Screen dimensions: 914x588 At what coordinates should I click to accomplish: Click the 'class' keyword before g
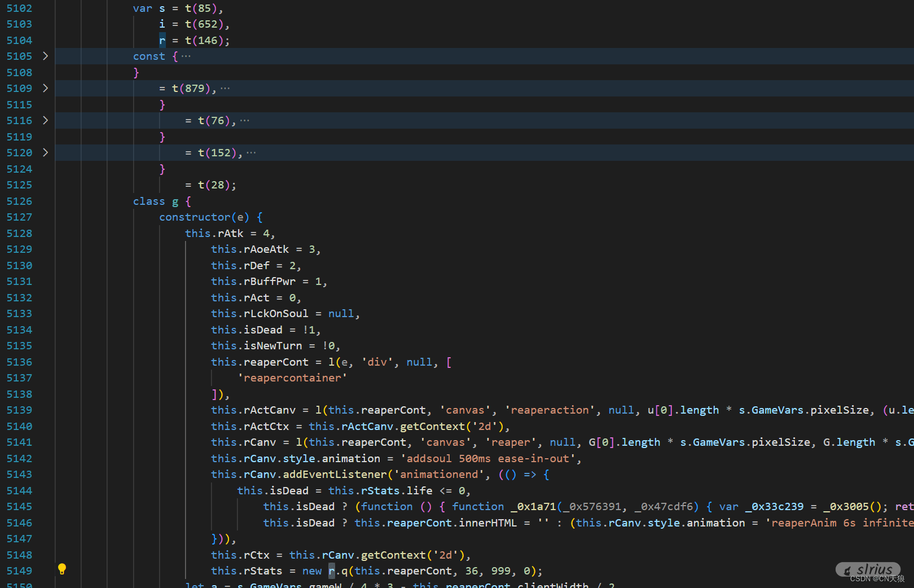point(149,201)
